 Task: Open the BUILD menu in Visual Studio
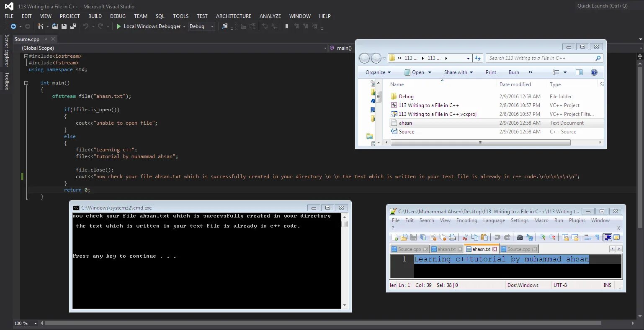click(x=95, y=16)
